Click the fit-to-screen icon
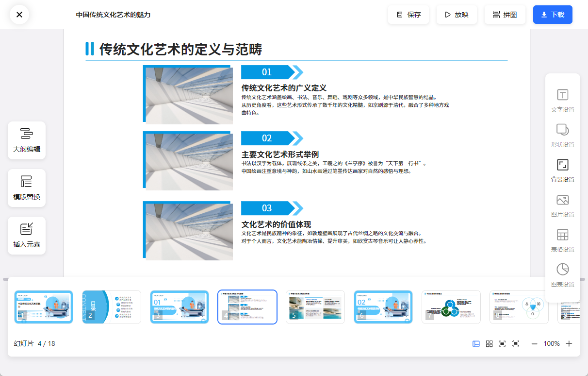The height and width of the screenshot is (376, 588). pyautogui.click(x=502, y=343)
